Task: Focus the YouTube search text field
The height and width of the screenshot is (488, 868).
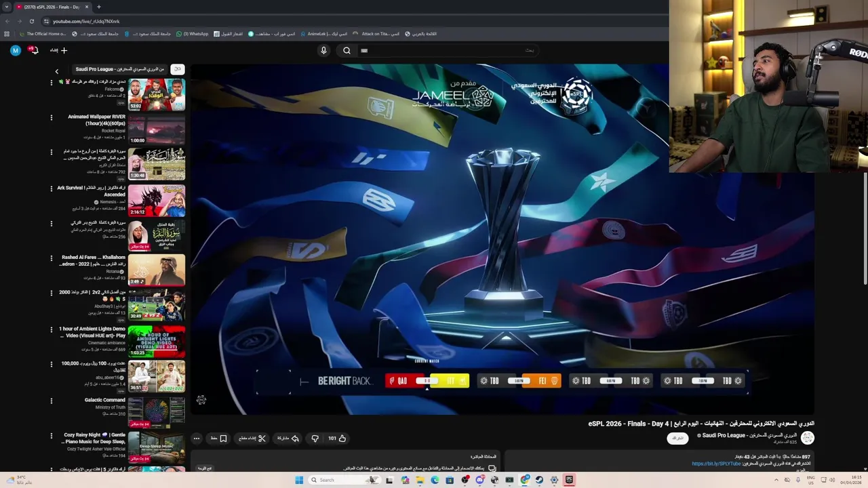Action: (448, 50)
